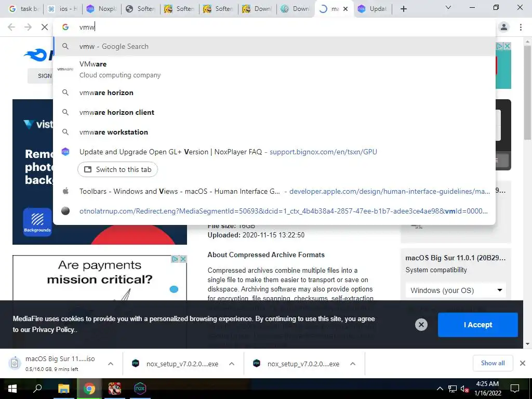
Task: Open the otnolatrnup.com redirect suggestion
Action: point(274,211)
